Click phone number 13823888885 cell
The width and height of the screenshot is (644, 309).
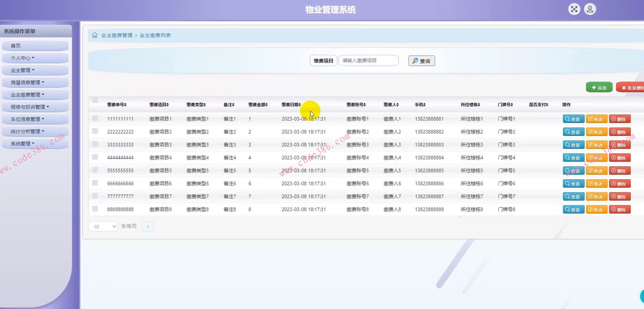(x=429, y=171)
